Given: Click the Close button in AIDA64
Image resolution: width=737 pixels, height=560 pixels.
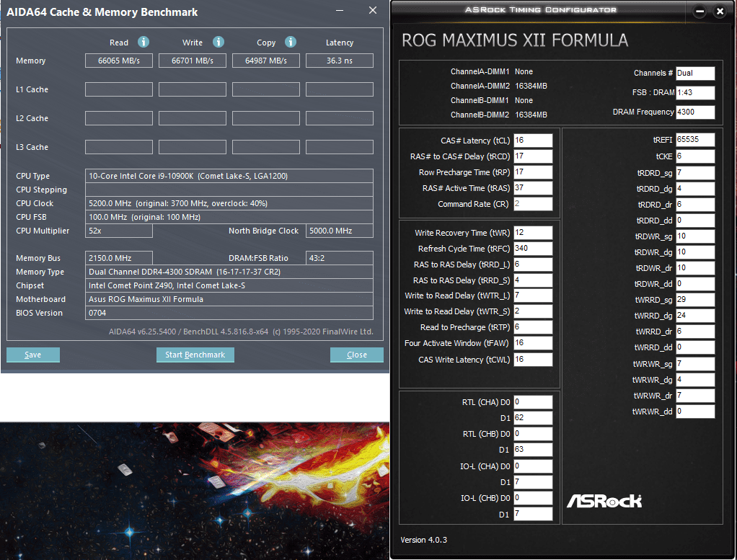Looking at the screenshot, I should pyautogui.click(x=356, y=355).
